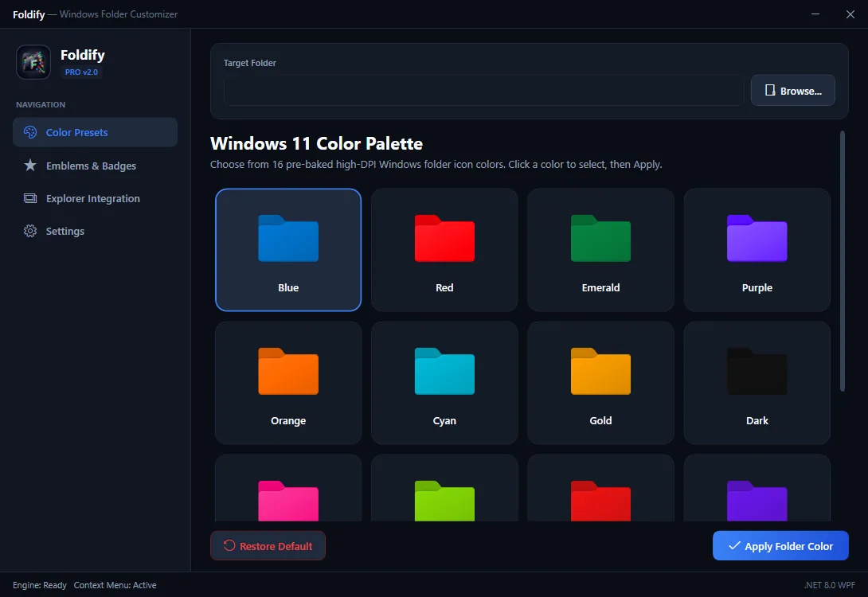The width and height of the screenshot is (868, 597).
Task: Click the Emerald label text
Action: (x=600, y=287)
